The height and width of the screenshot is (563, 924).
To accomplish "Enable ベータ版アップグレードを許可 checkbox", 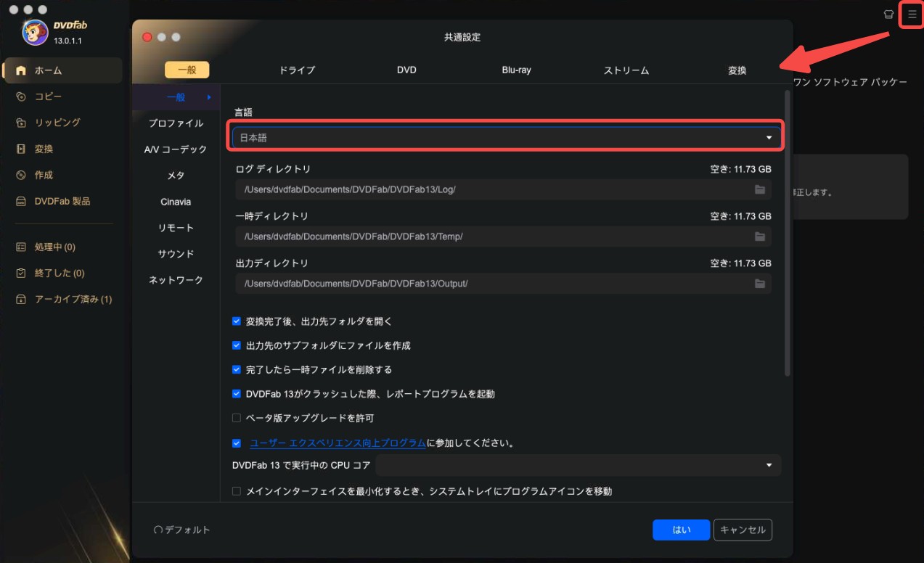I will coord(236,418).
